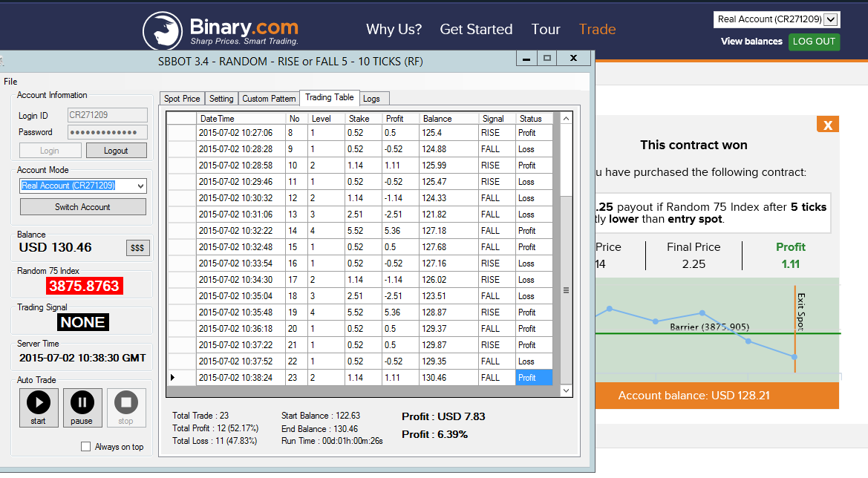Screen dimensions: 868x478
Task: Click the Exit Spot marker on the chart
Action: (x=800, y=312)
